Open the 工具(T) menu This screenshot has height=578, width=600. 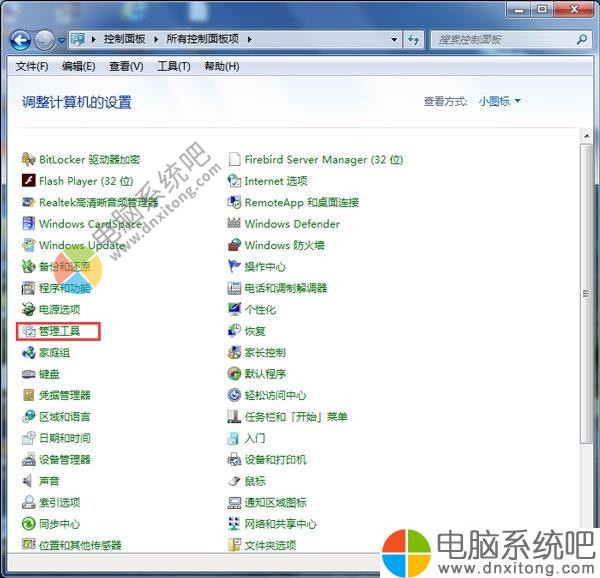173,67
